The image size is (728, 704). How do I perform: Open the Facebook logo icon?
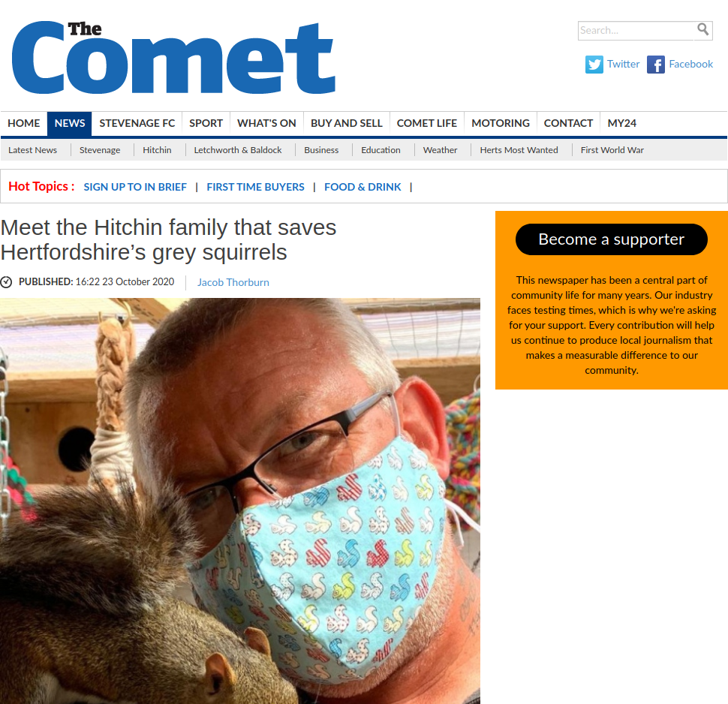coord(655,65)
